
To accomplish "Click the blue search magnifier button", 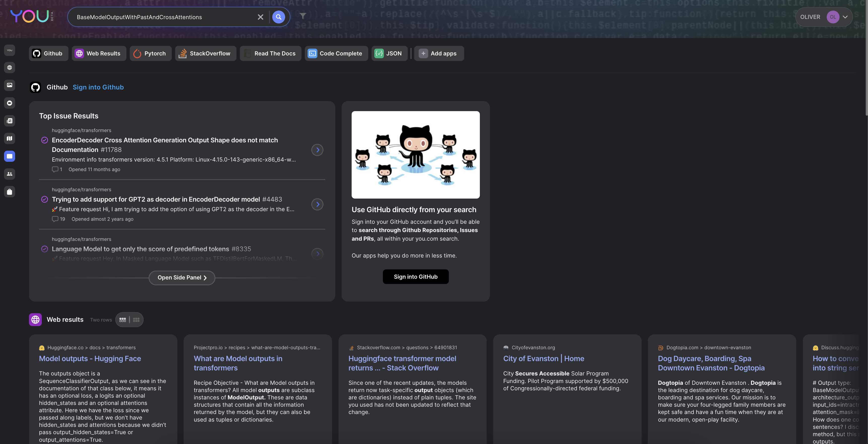I will pyautogui.click(x=278, y=17).
